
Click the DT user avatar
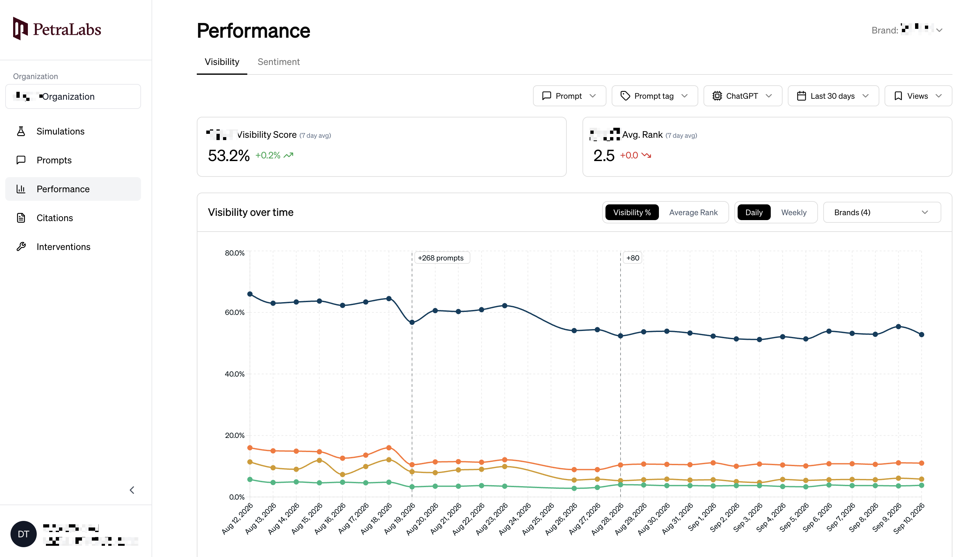[x=23, y=534]
